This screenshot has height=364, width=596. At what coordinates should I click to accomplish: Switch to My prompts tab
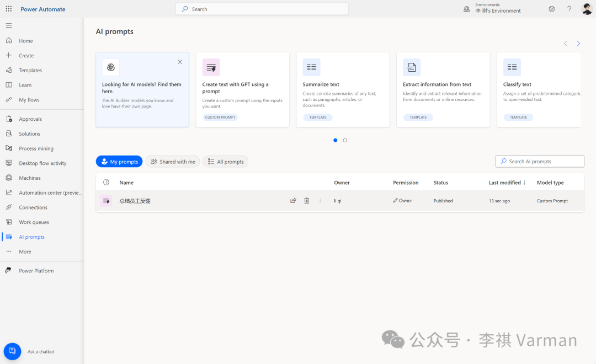pyautogui.click(x=119, y=162)
